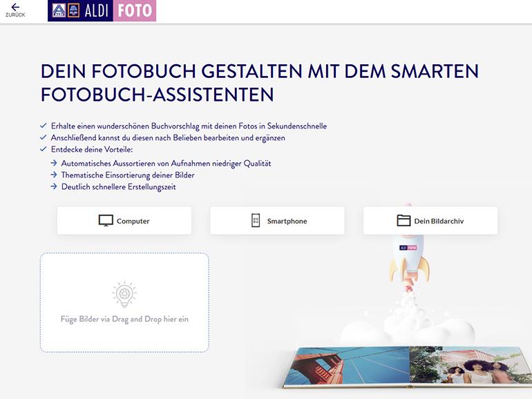Click text 'Automatisches Aussortieren von Aufnahmen niedriger Qualität'

point(166,164)
